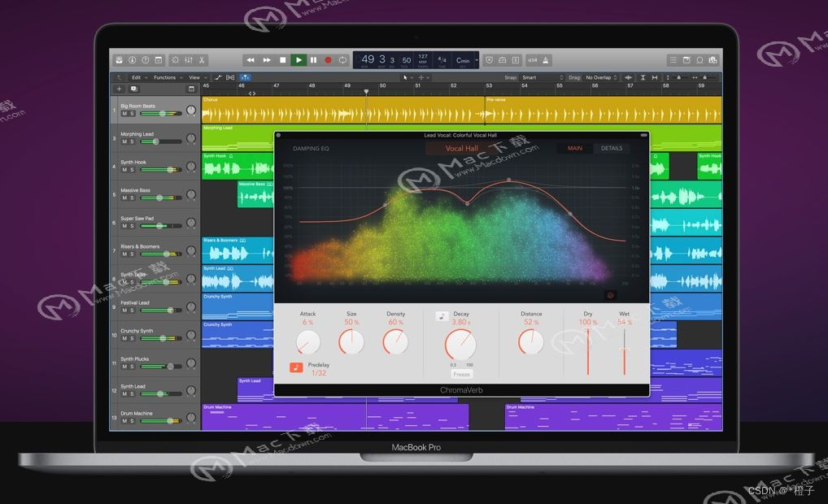Screen dimensions: 828x504
Task: Open the Functions menu
Action: 167,77
